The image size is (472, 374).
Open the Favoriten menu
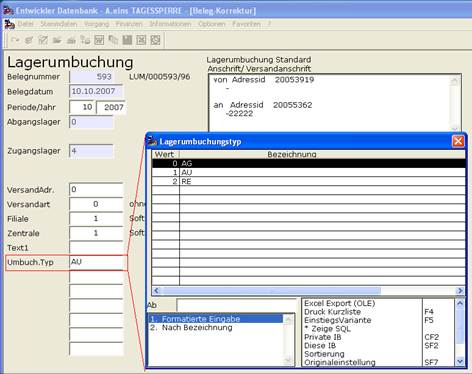(246, 24)
